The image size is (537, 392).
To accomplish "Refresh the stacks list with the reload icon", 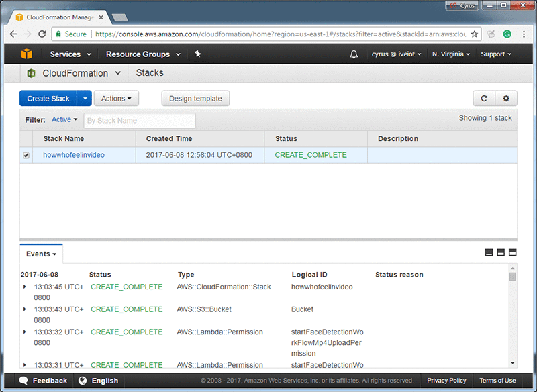I will click(x=484, y=99).
